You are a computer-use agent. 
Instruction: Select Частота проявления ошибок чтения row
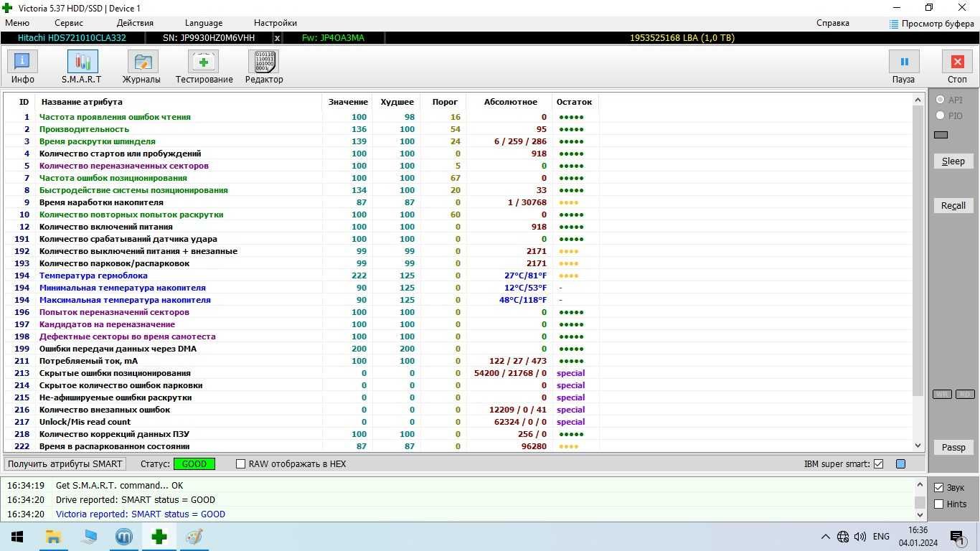[301, 117]
